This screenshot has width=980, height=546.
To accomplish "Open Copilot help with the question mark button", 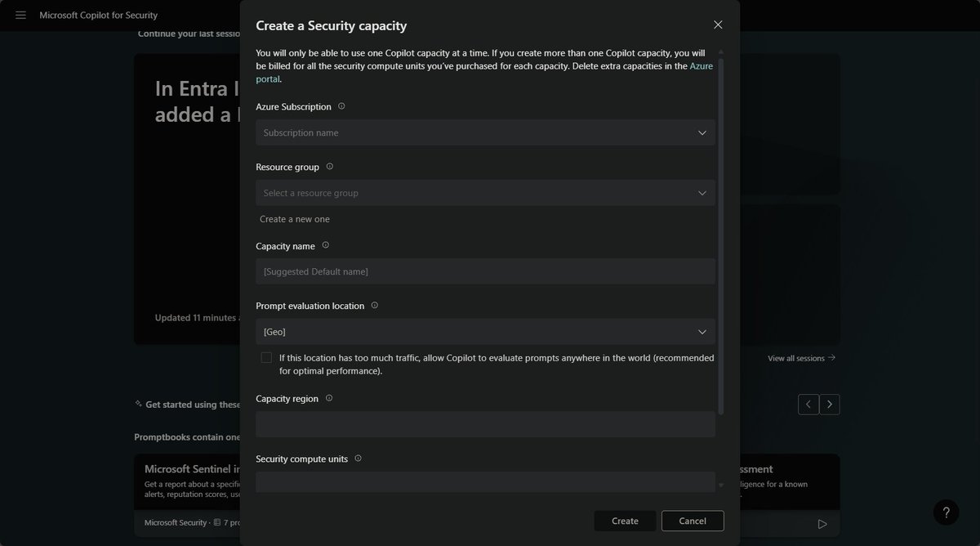I will coord(947,512).
